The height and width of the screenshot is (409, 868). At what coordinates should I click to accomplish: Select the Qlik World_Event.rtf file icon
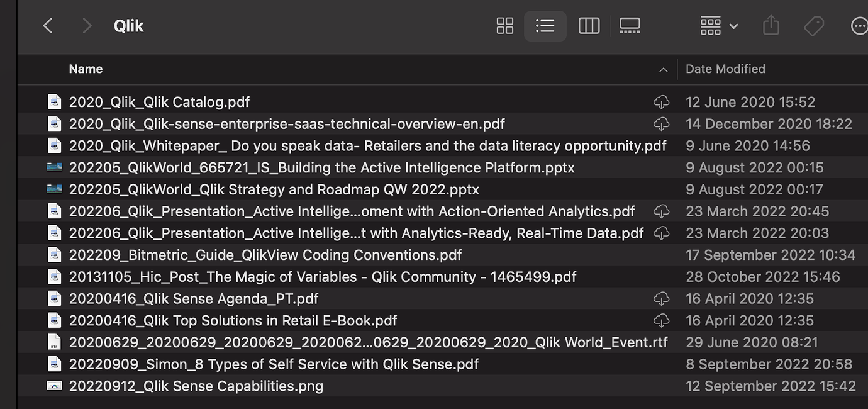tap(55, 342)
